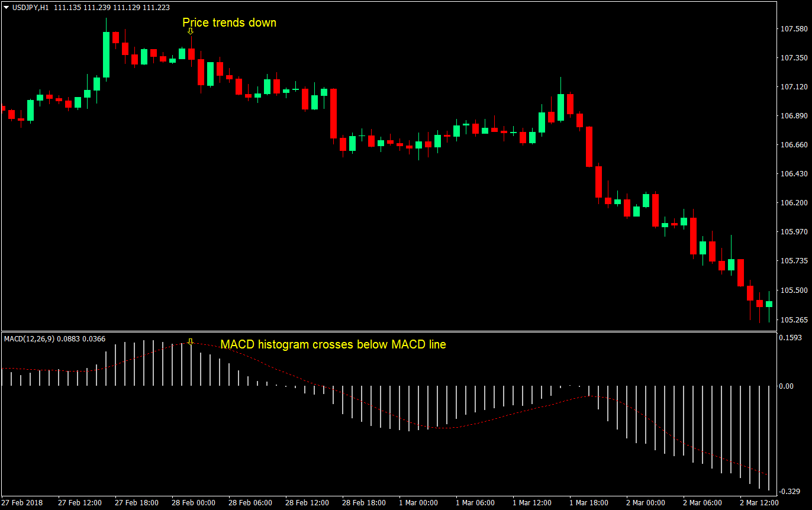Click the 106.430 price scale label
Image resolution: width=812 pixels, height=510 pixels.
pos(794,173)
